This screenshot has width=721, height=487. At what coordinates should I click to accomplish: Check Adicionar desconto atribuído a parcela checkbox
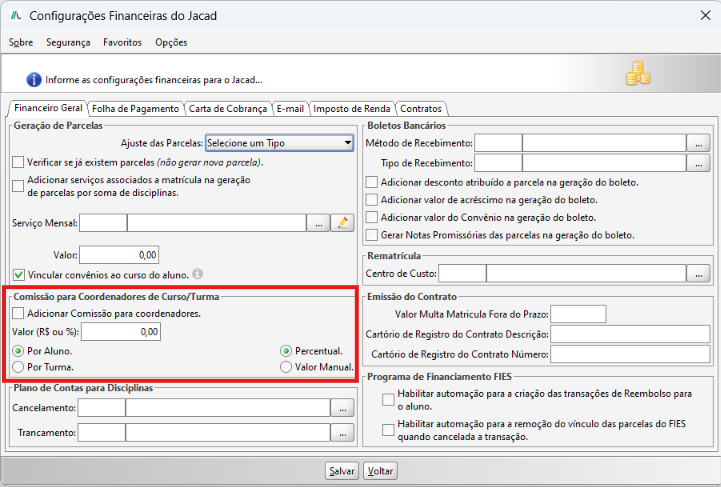[372, 182]
